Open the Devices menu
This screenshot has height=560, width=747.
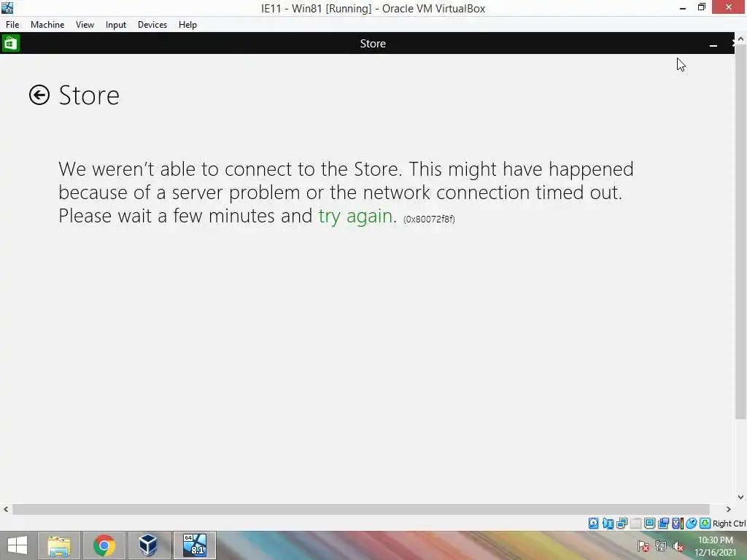[x=152, y=25]
